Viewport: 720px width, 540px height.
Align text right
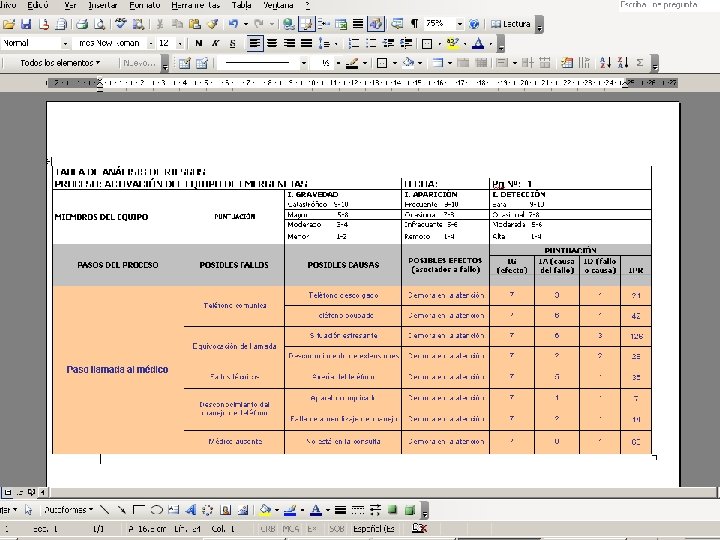click(x=289, y=44)
